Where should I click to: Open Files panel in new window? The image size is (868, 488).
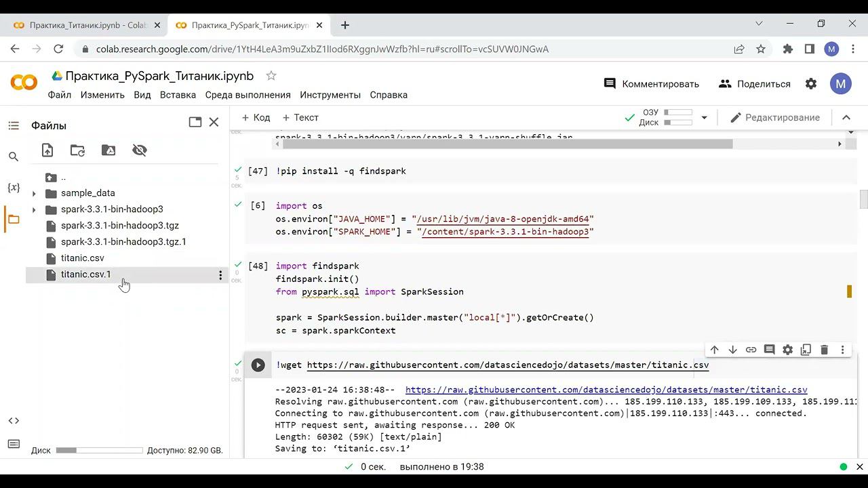(x=195, y=122)
